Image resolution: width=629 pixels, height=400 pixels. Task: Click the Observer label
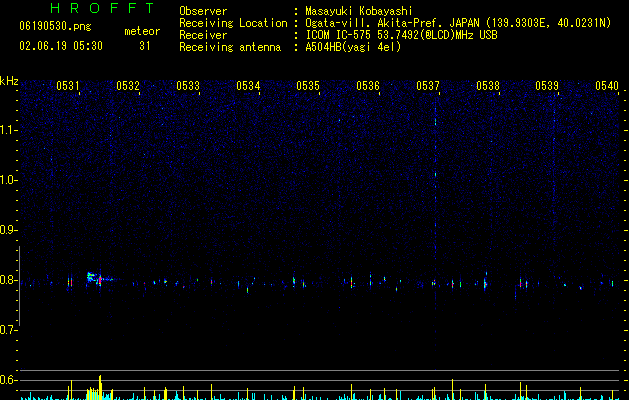(x=203, y=11)
